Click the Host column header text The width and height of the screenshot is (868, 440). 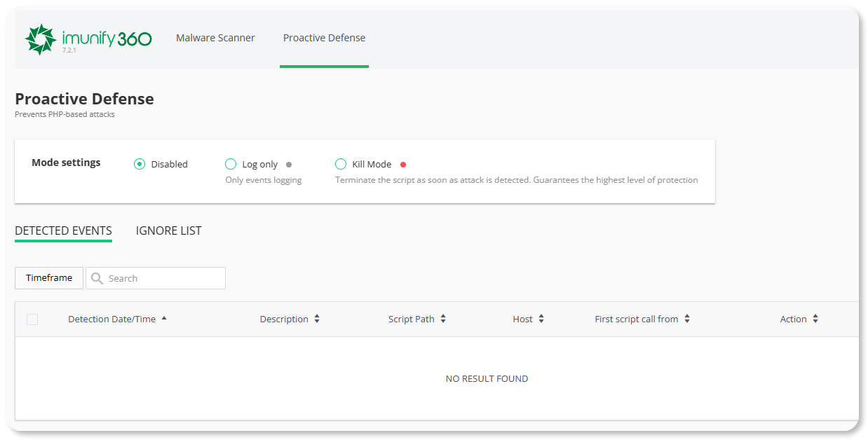(x=523, y=319)
